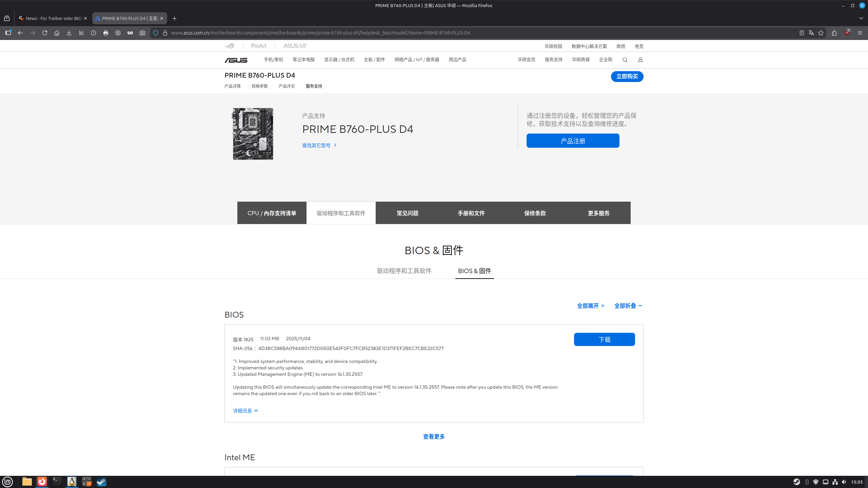Click the Firefox reload page icon

[x=44, y=33]
